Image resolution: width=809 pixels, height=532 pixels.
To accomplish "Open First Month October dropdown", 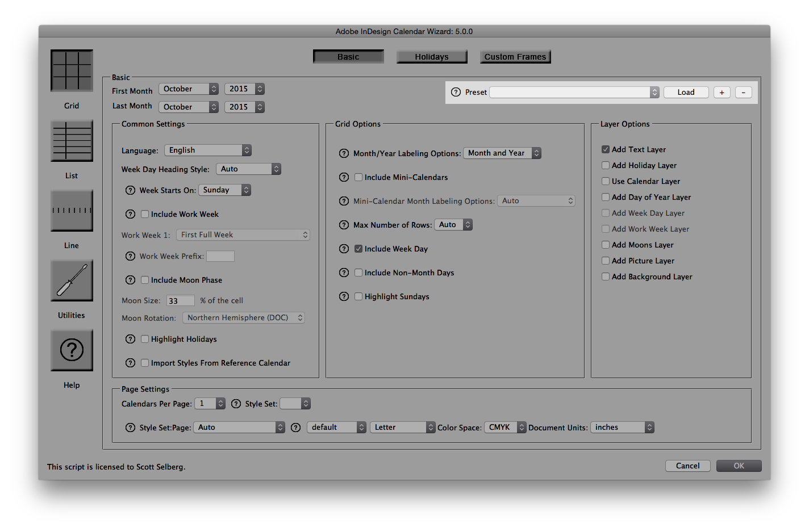I will [189, 89].
